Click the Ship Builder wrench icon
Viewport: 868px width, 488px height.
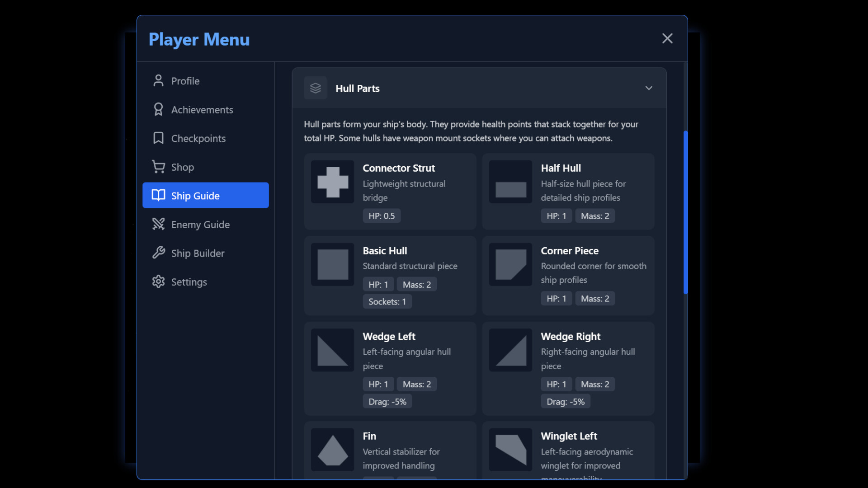coord(158,253)
